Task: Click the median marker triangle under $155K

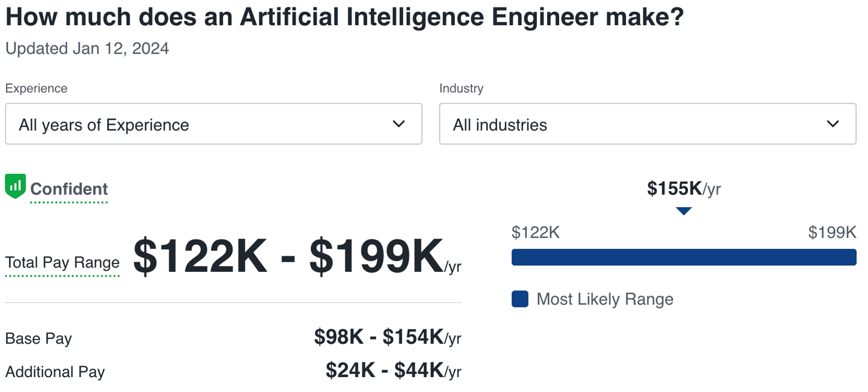Action: [684, 211]
